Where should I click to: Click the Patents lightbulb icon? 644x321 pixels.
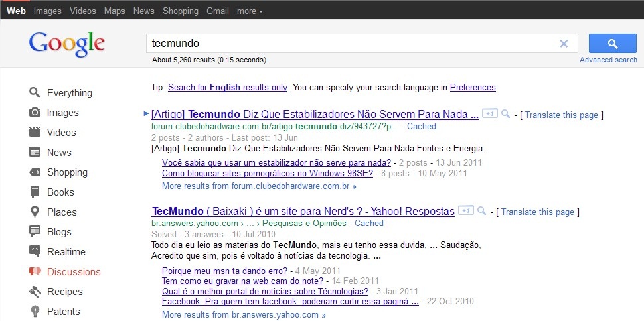tap(35, 311)
